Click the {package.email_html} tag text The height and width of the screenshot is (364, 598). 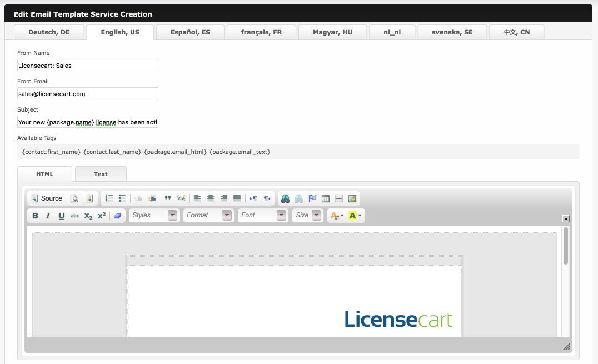pyautogui.click(x=176, y=152)
